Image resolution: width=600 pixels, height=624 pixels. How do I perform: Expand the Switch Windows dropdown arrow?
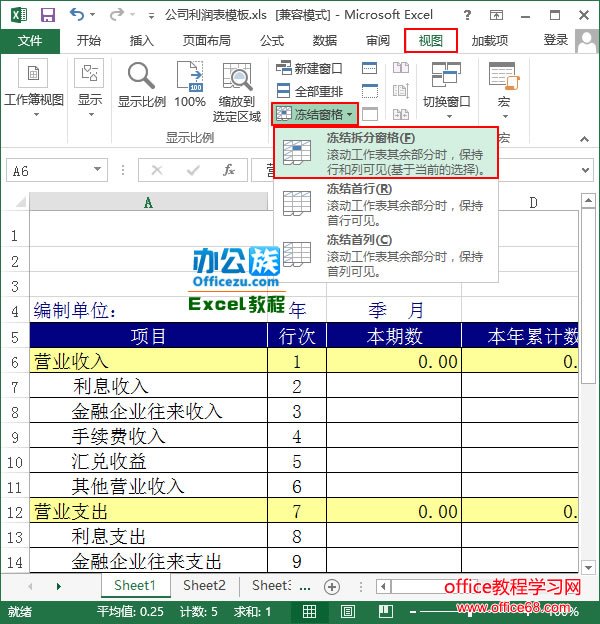[x=449, y=116]
